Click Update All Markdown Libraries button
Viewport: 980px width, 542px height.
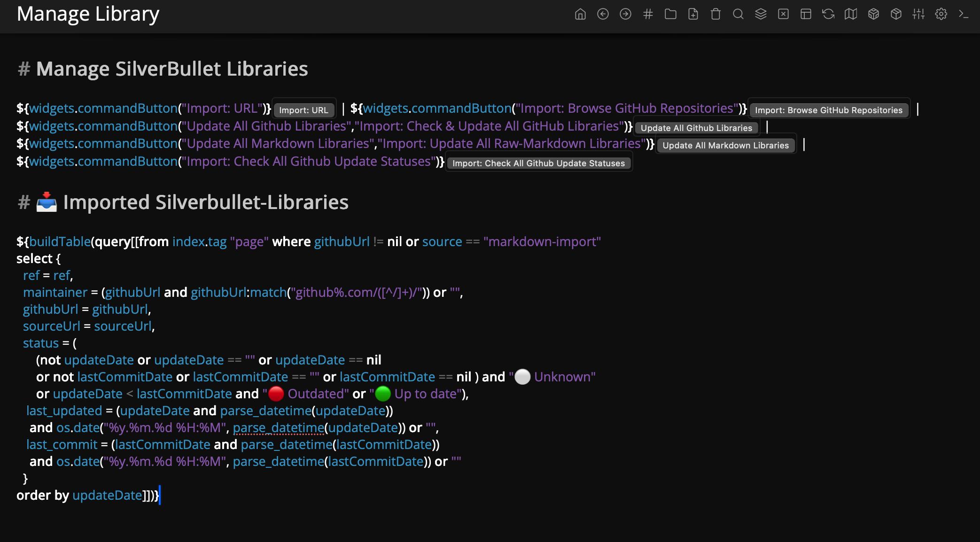pyautogui.click(x=725, y=146)
